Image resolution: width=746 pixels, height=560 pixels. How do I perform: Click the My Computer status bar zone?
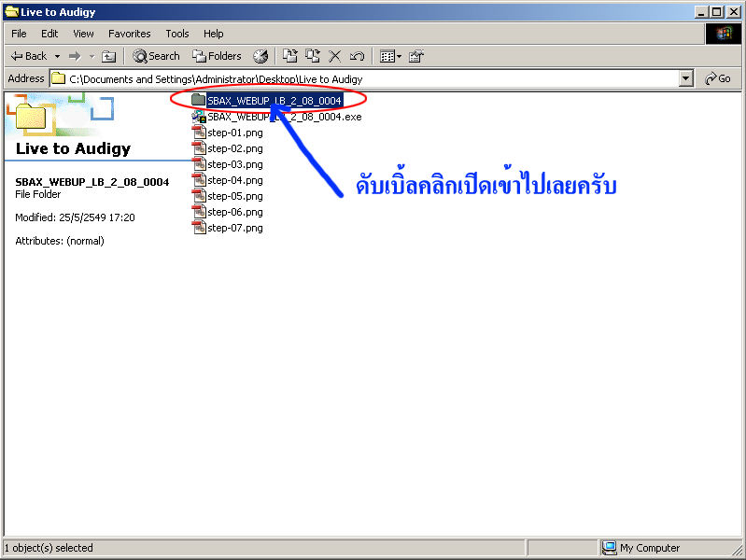pyautogui.click(x=641, y=548)
